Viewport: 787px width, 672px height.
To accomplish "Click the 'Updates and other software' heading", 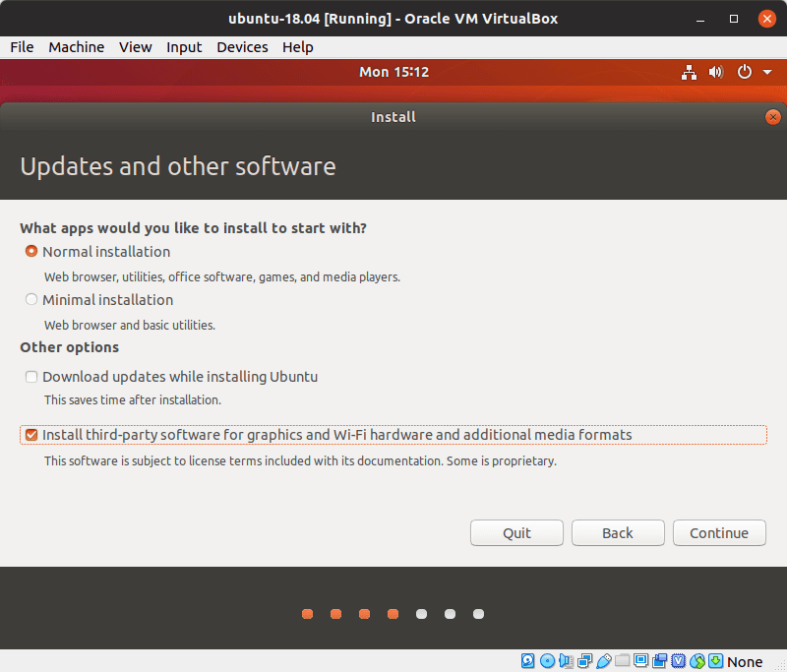I will pos(178,166).
